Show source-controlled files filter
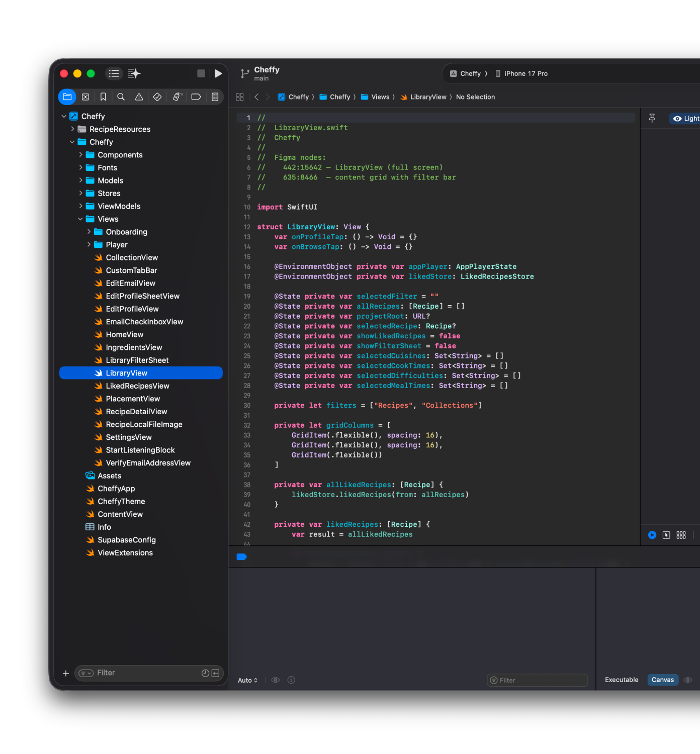Image resolution: width=700 pixels, height=754 pixels. 215,673
